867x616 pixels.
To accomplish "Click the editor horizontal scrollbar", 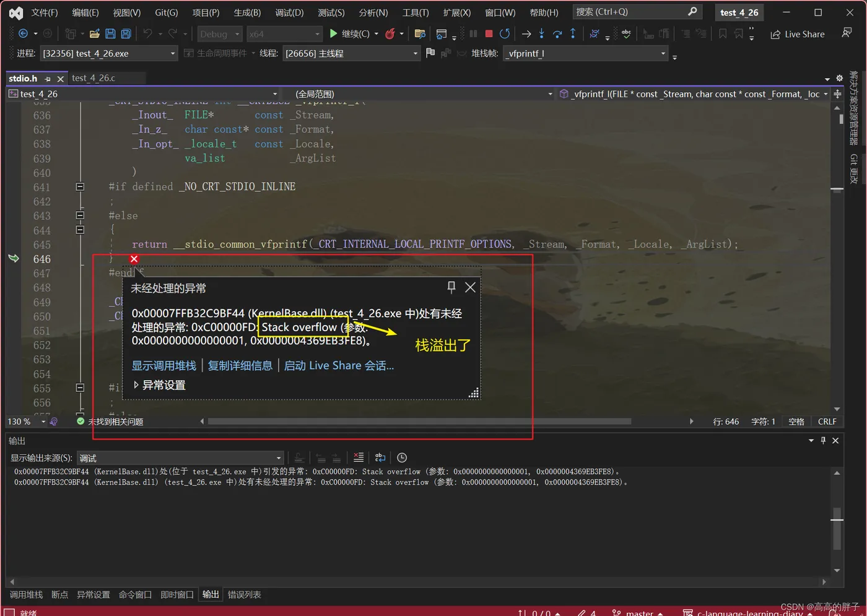I will coord(419,422).
